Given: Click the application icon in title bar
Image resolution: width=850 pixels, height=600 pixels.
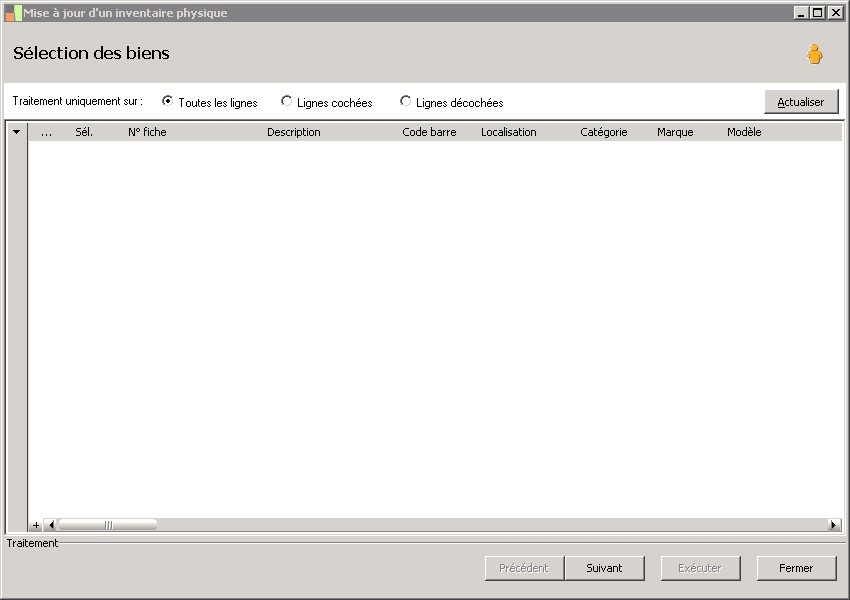Looking at the screenshot, I should (x=14, y=13).
